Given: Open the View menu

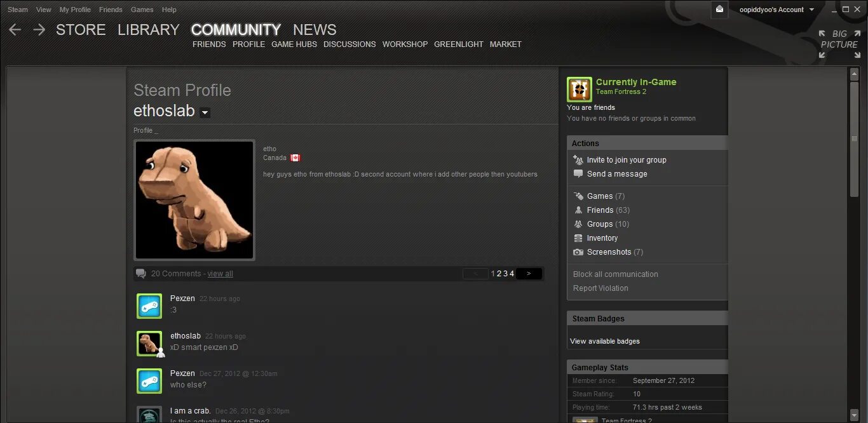Looking at the screenshot, I should coord(44,10).
